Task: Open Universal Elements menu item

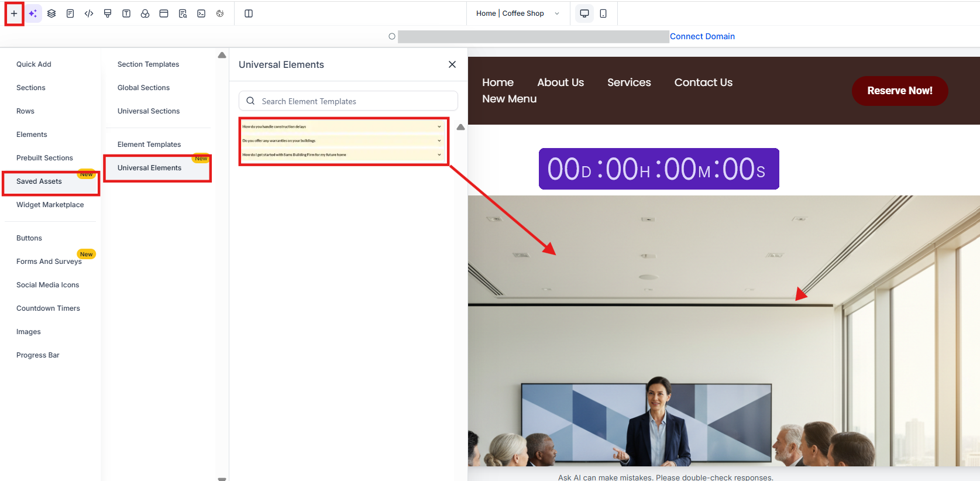Action: point(150,168)
